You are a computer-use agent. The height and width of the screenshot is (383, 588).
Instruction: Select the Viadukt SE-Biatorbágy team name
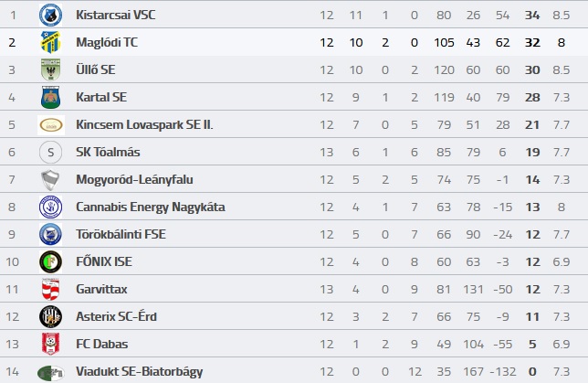click(139, 372)
